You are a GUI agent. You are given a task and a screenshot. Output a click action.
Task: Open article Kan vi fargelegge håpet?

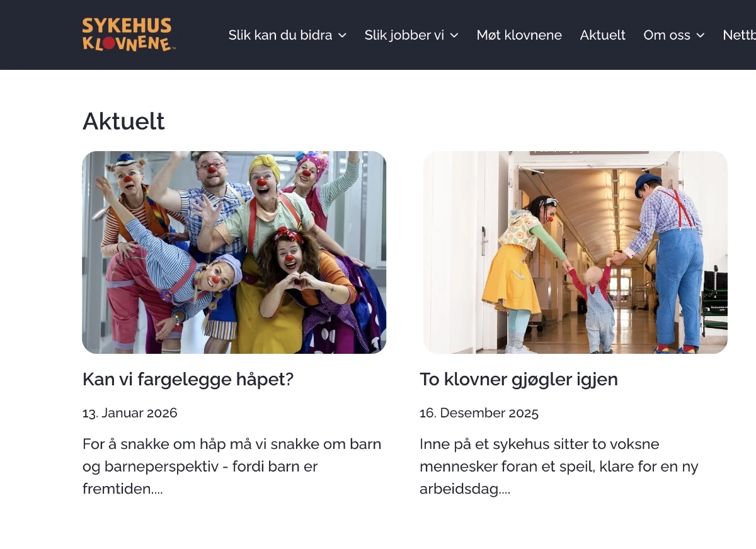tap(188, 379)
